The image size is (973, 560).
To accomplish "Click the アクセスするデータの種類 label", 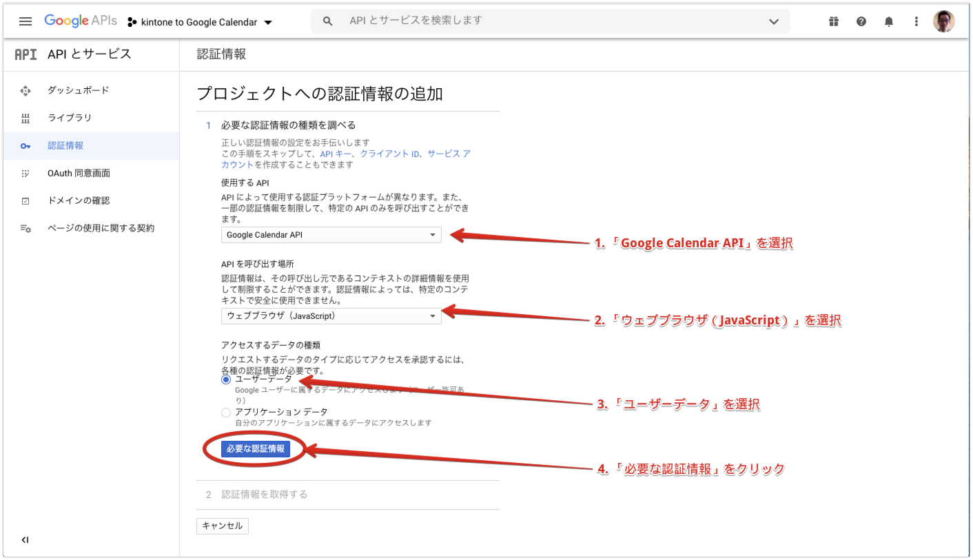I will click(x=271, y=345).
